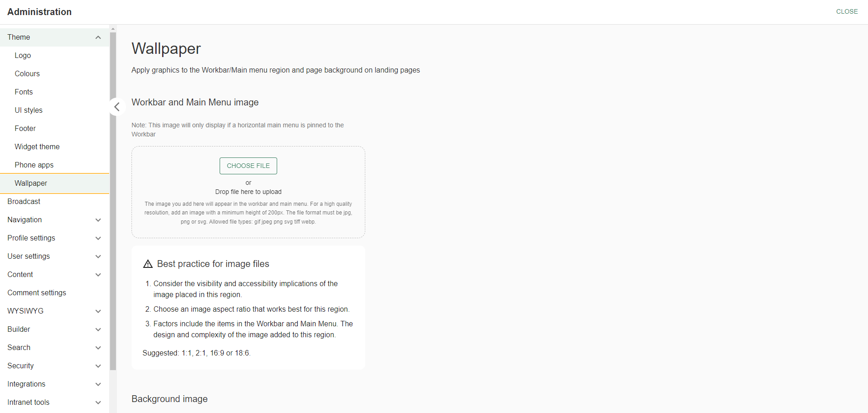This screenshot has height=413, width=868.
Task: Open the Colours settings page
Action: click(x=27, y=73)
